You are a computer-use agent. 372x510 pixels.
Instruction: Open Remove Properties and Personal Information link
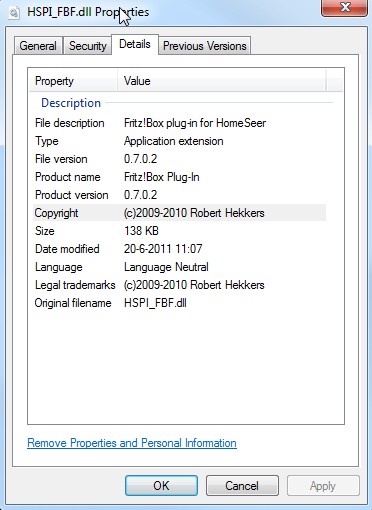click(x=132, y=443)
